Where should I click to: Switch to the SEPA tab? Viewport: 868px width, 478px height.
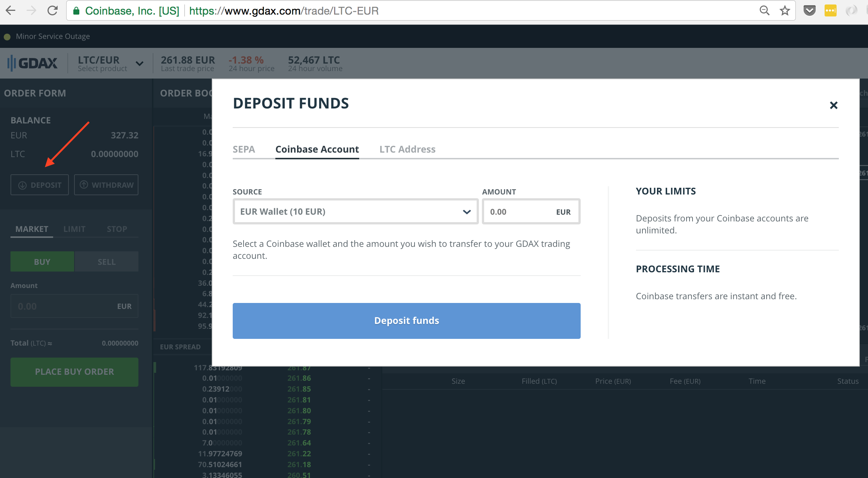[x=244, y=149]
